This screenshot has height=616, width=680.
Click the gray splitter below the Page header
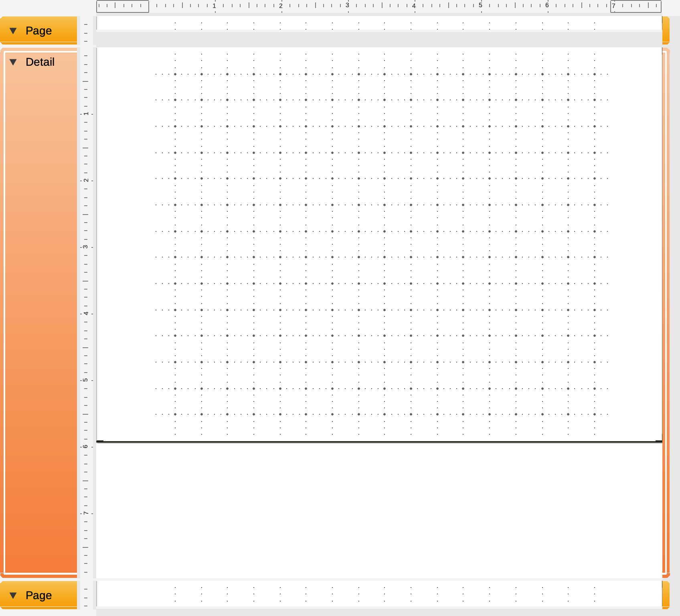pyautogui.click(x=379, y=39)
